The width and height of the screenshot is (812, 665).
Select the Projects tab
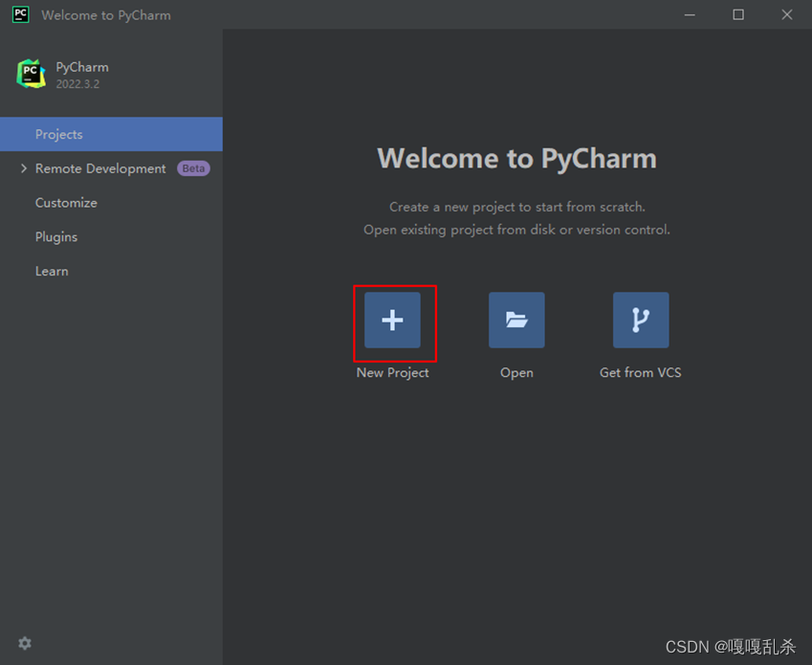coord(111,134)
